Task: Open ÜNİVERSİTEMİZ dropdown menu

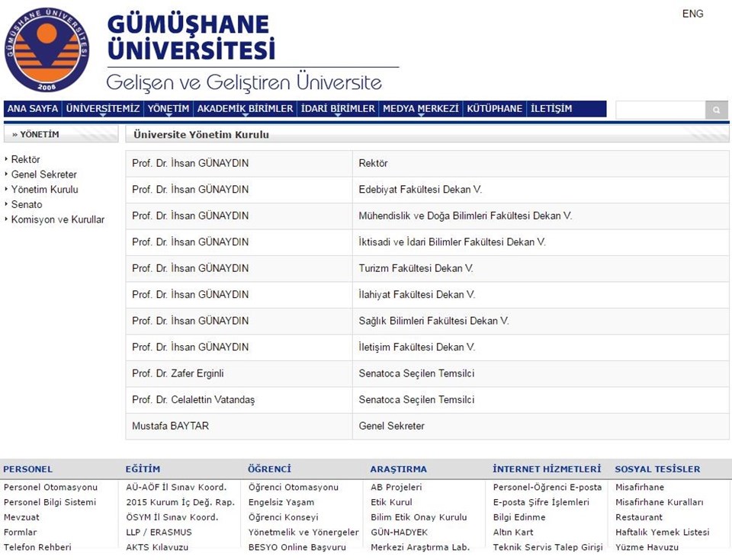Action: [103, 109]
